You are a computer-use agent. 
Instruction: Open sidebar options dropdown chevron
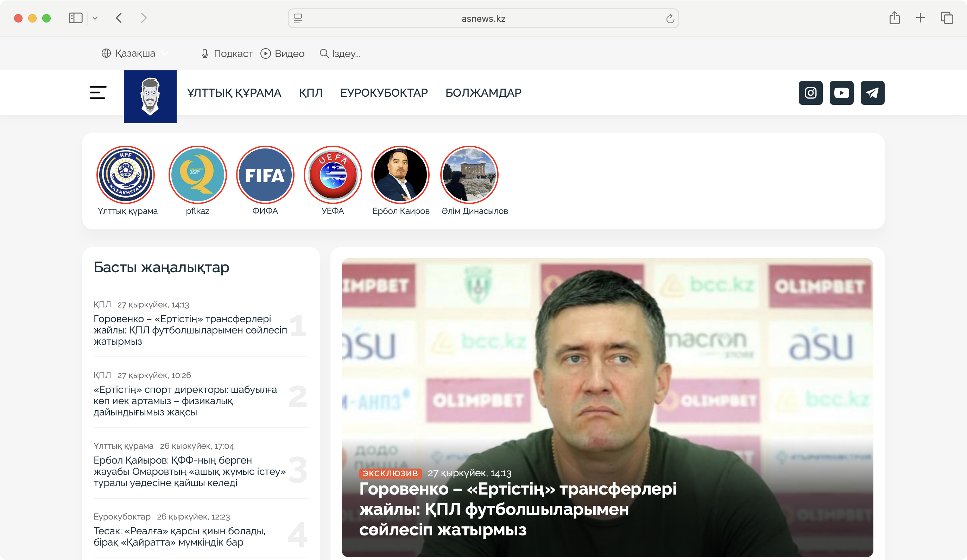click(x=95, y=18)
